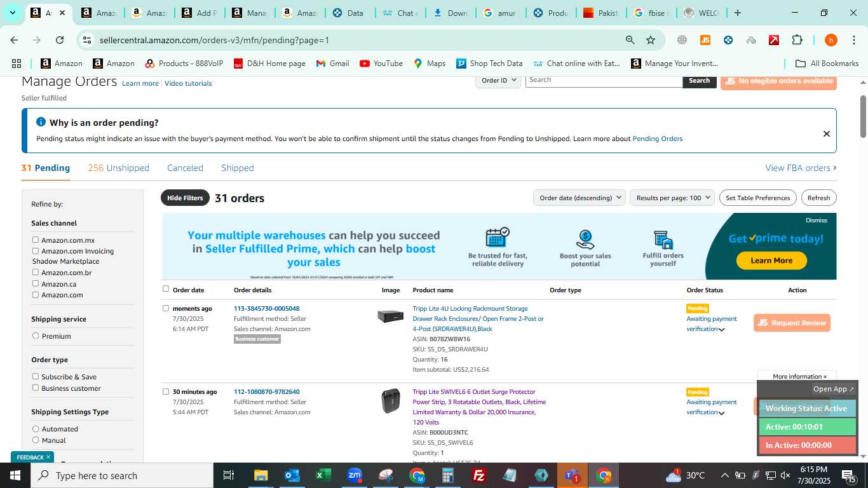The width and height of the screenshot is (868, 488).
Task: Click the Task View icon on the taskbar
Action: pyautogui.click(x=229, y=475)
